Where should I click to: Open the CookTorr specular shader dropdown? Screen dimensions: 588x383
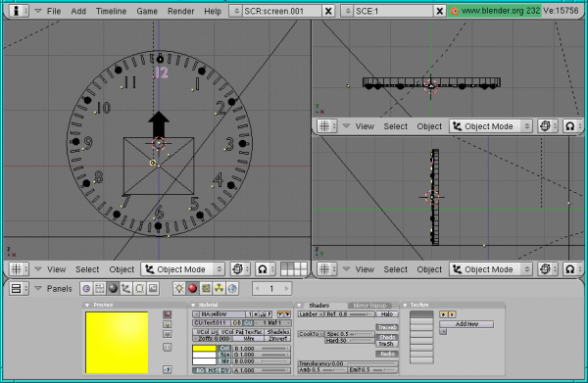(x=311, y=333)
